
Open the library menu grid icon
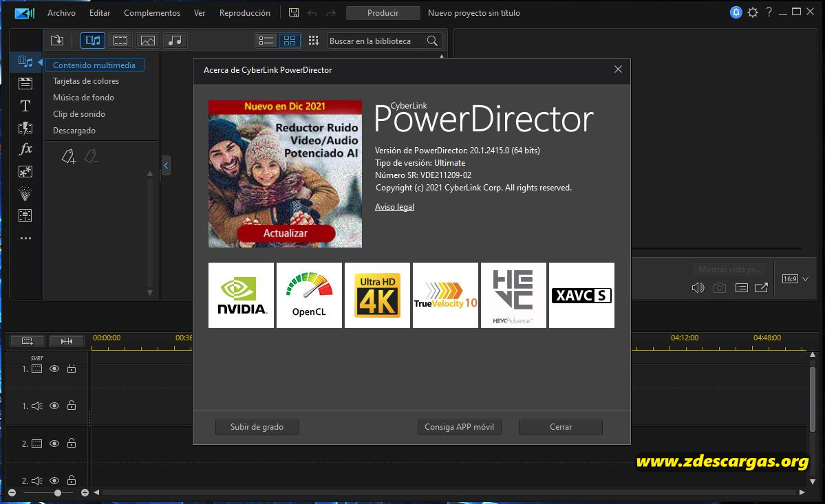click(314, 41)
